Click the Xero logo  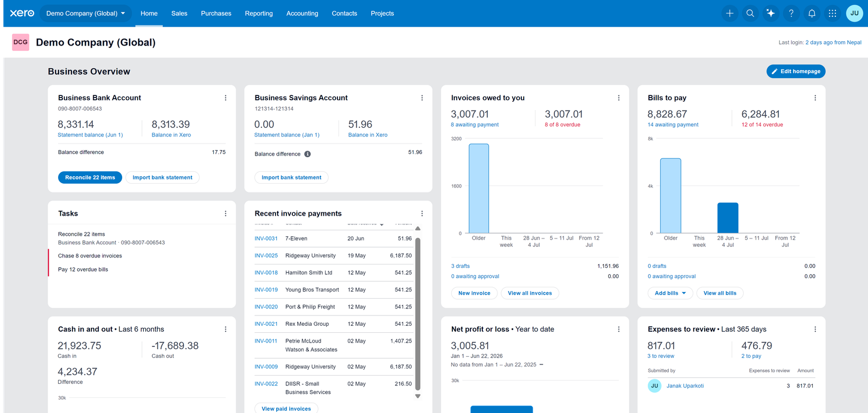[x=22, y=13]
